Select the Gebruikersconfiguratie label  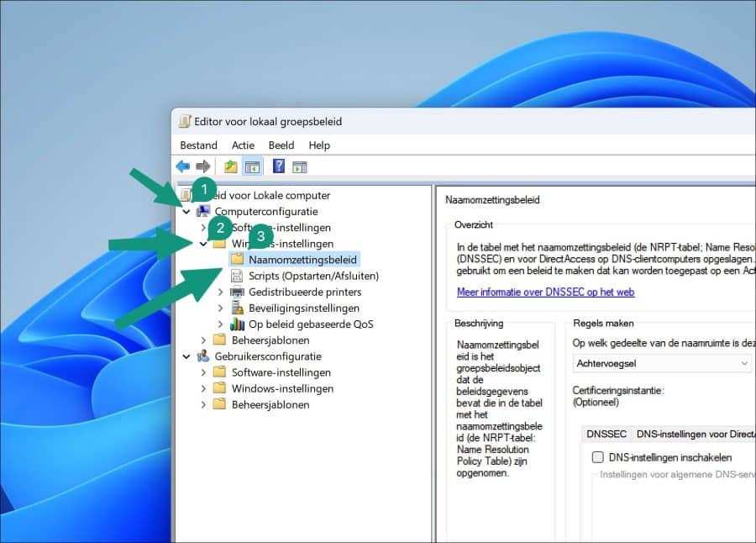point(268,356)
